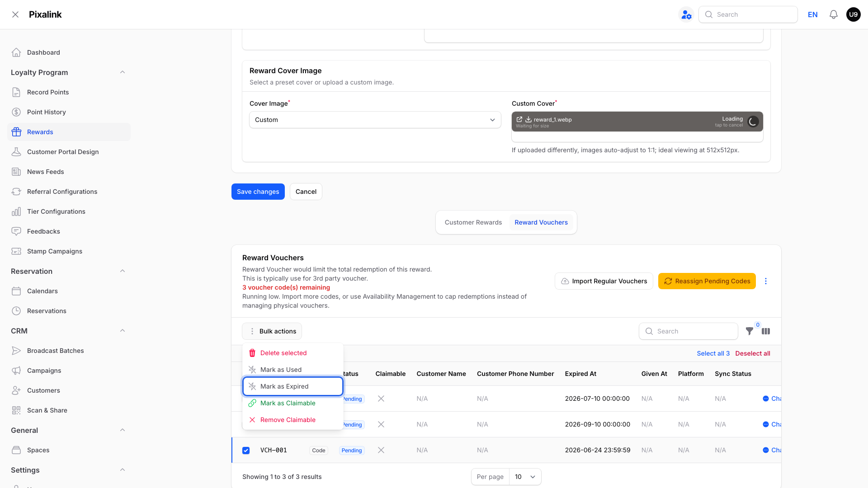Viewport: 868px width, 488px height.
Task: Focus the voucher table Search field
Action: (689, 331)
